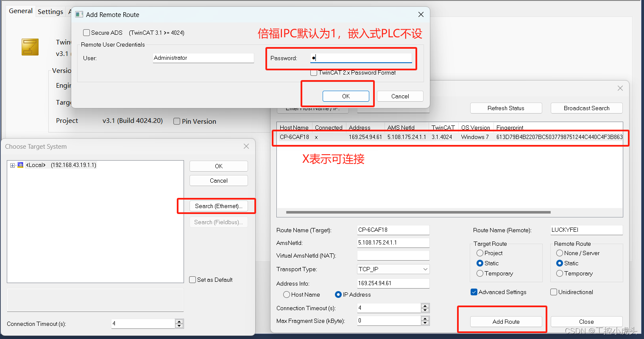Image resolution: width=644 pixels, height=339 pixels.
Task: Toggle the Pin Version checkbox
Action: (x=177, y=121)
